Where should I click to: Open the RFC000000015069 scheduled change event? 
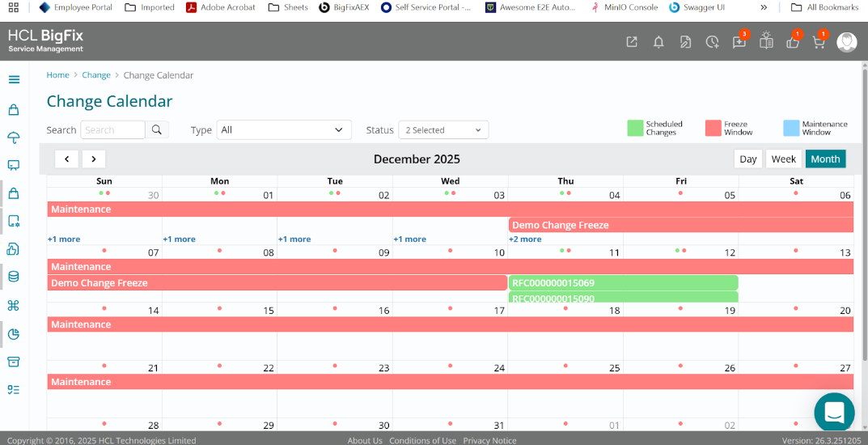[624, 283]
